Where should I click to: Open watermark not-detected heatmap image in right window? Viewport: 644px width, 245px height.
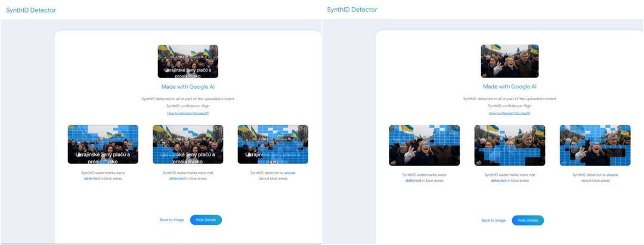[510, 145]
